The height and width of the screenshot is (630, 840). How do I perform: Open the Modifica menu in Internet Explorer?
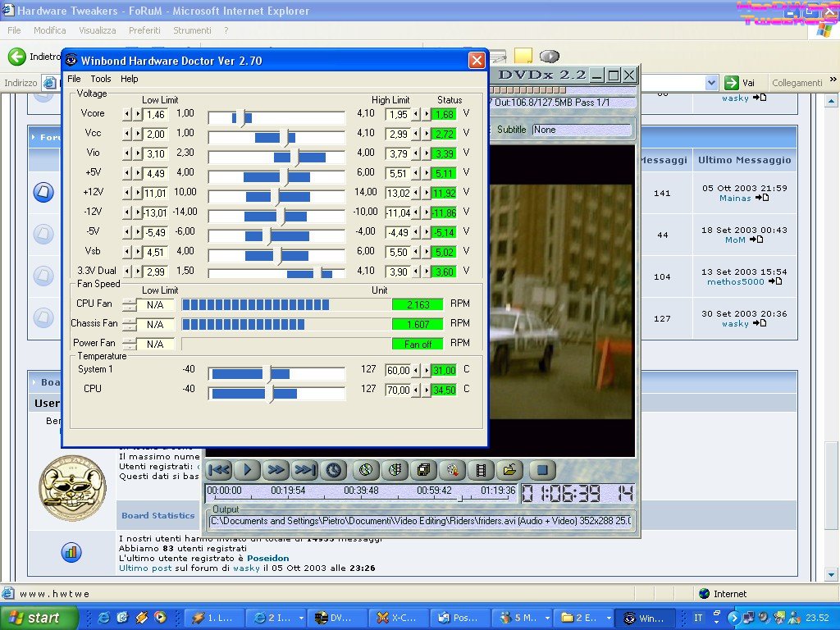coord(50,30)
